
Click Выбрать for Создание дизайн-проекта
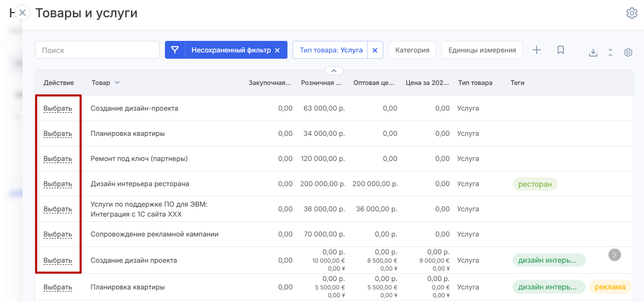tap(58, 109)
